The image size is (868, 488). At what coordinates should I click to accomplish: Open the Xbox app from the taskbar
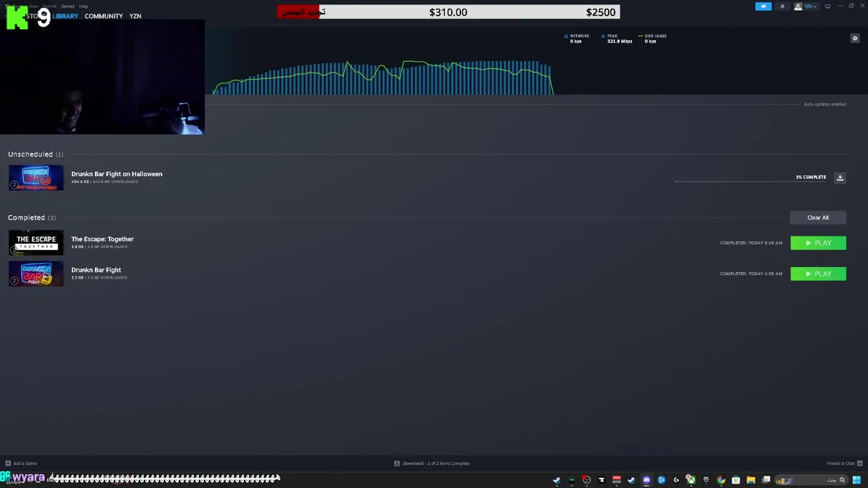click(691, 480)
